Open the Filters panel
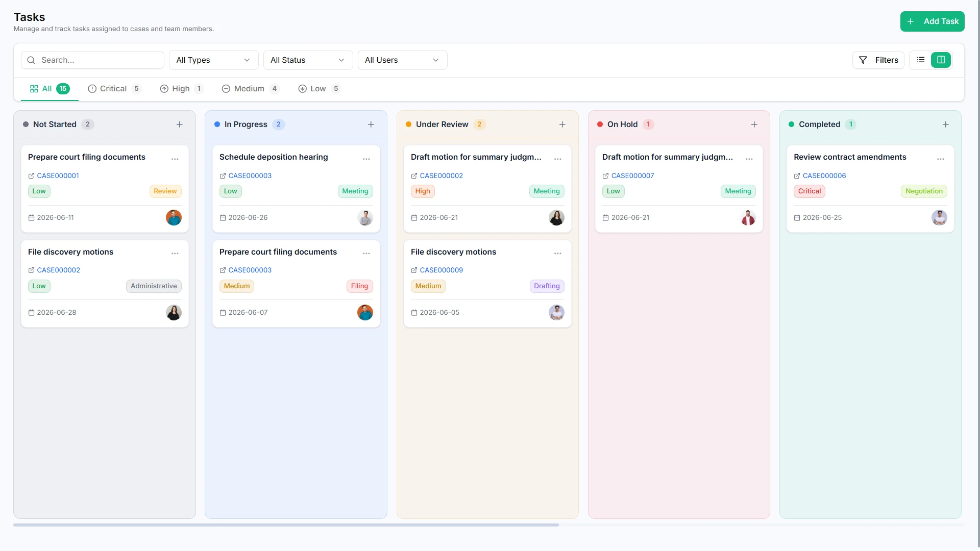980x551 pixels. point(878,60)
